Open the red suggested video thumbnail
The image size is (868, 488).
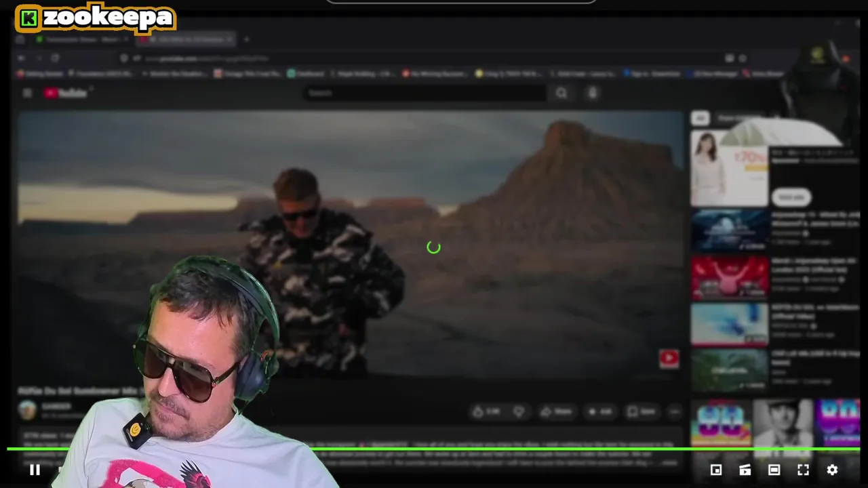(x=730, y=277)
